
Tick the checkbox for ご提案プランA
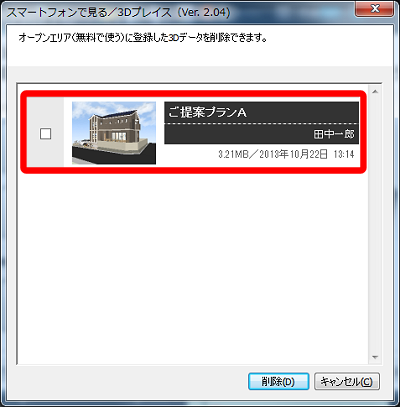pyautogui.click(x=45, y=134)
